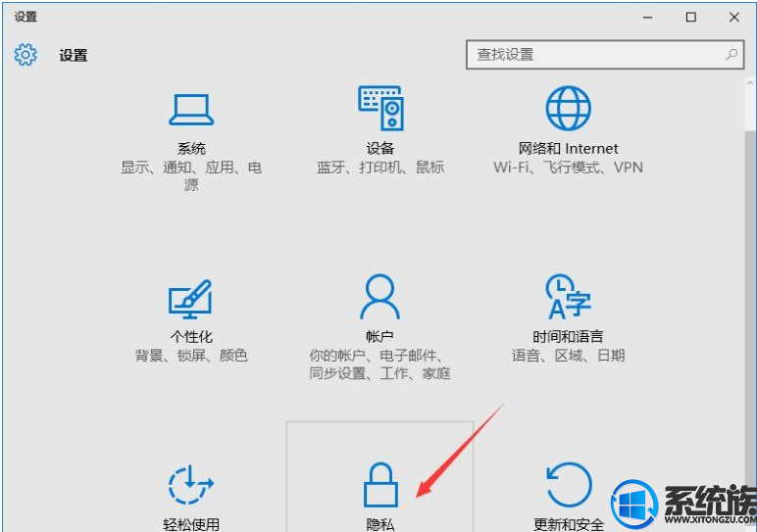Open the Network globe icon

click(568, 108)
